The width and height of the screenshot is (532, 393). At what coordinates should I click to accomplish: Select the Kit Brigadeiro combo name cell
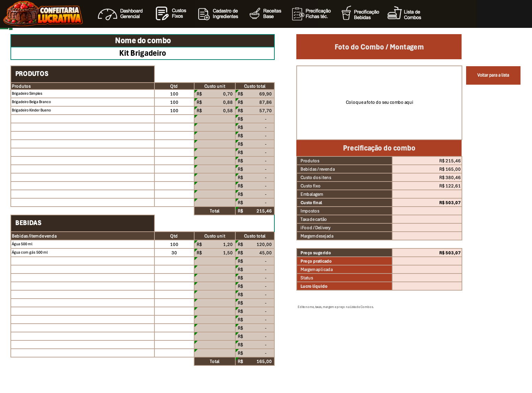143,53
